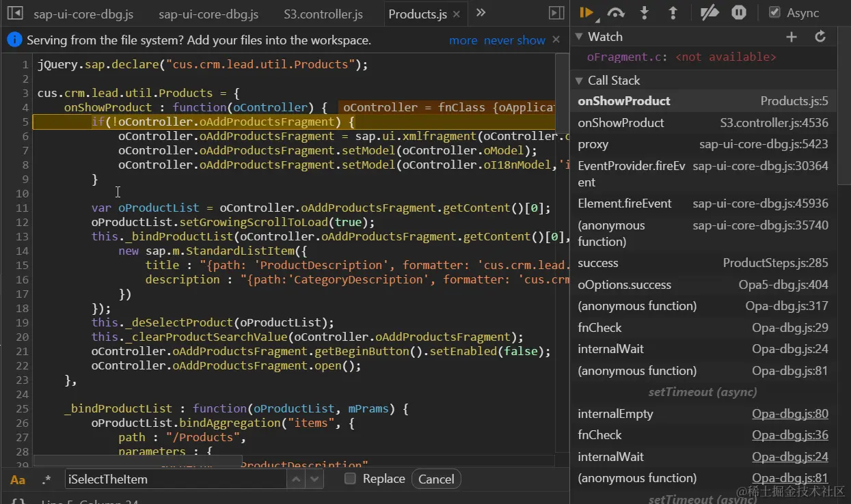Click the blue info icon in the infobar
851x504 pixels.
pos(14,40)
